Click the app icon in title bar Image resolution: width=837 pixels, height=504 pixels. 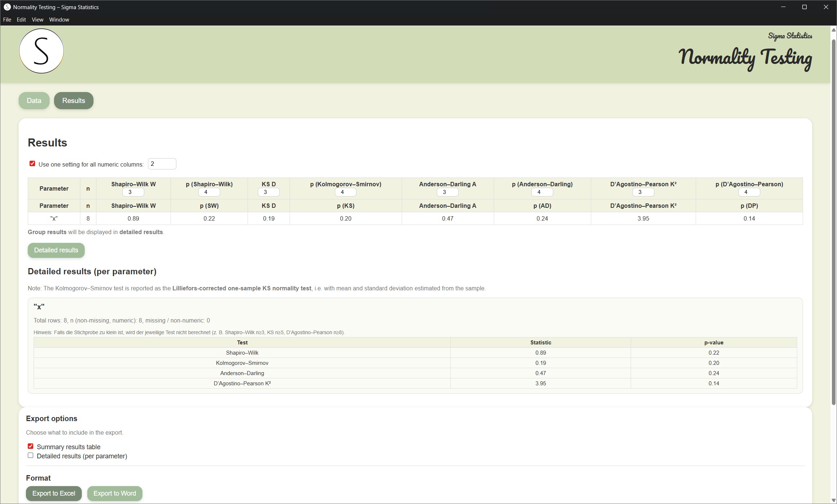(x=7, y=7)
